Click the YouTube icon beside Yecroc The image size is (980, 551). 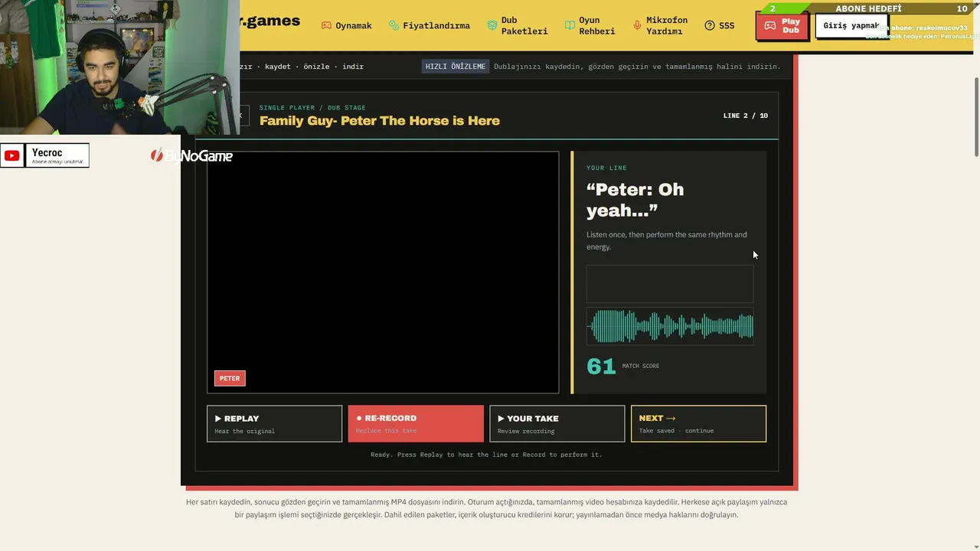click(x=11, y=156)
